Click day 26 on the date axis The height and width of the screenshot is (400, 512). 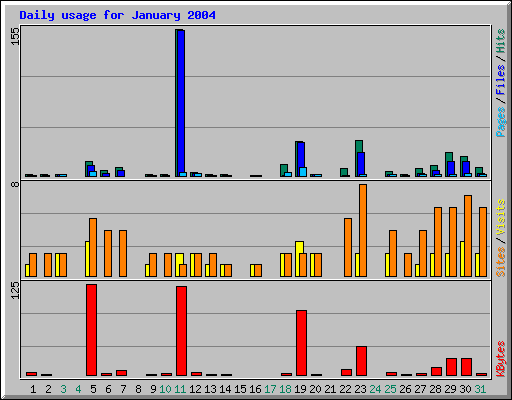pyautogui.click(x=405, y=389)
